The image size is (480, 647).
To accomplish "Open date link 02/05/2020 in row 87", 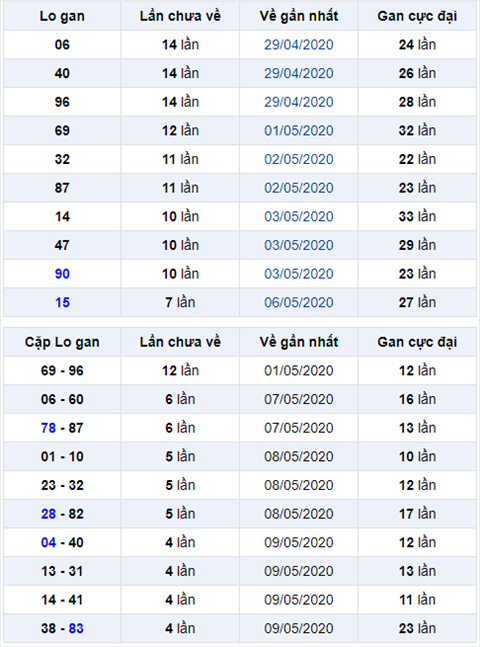I will tap(299, 188).
